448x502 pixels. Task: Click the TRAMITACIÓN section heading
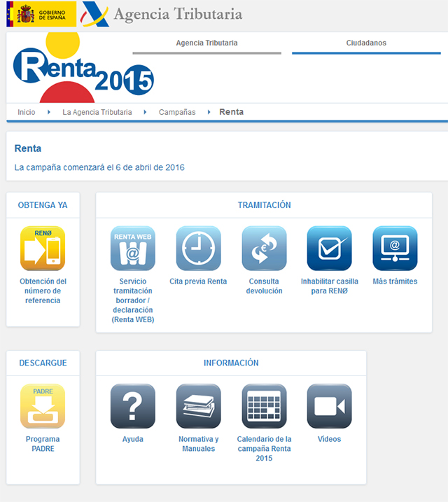264,205
